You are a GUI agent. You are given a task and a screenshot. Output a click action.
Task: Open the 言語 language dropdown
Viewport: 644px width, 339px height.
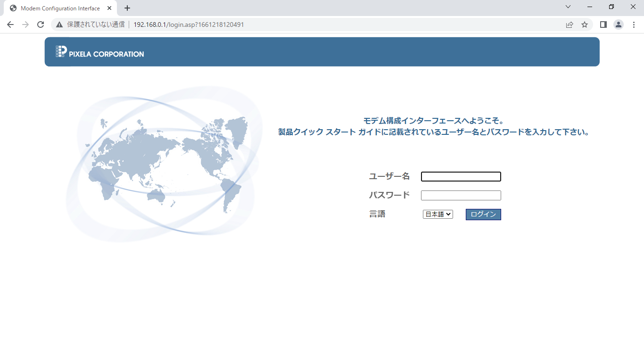click(x=438, y=214)
